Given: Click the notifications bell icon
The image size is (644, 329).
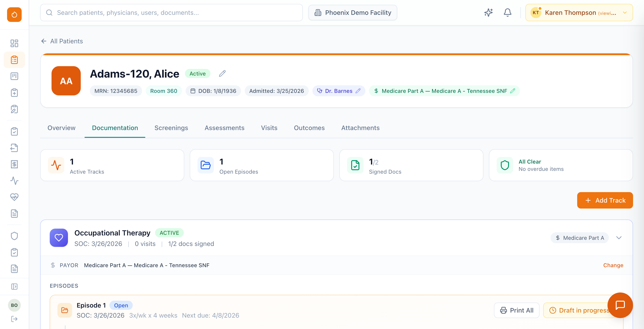Looking at the screenshot, I should click(x=507, y=13).
